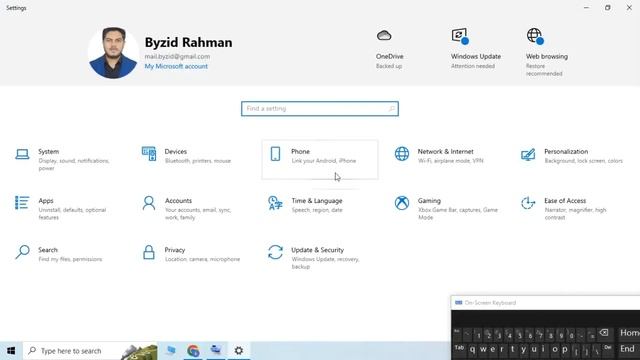Click 'Background, lock screen, colors' description
The image size is (640, 360).
tap(584, 161)
